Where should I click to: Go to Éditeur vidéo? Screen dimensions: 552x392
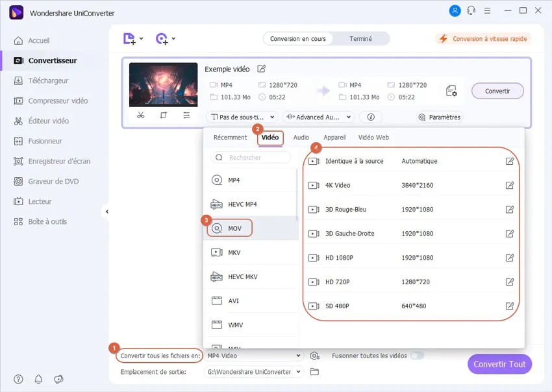[41, 121]
